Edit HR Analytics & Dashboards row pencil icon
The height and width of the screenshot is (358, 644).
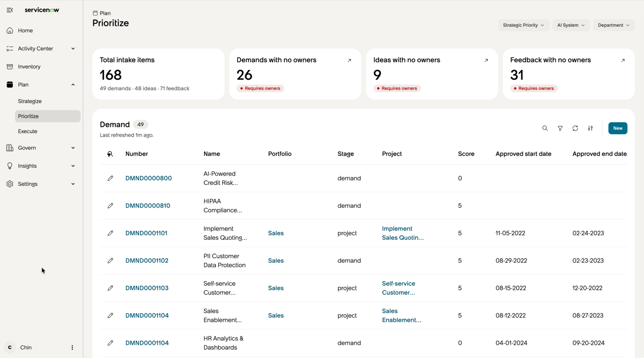(110, 343)
